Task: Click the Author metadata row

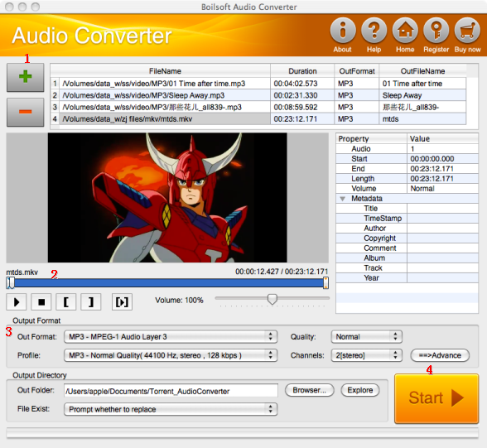Action: point(407,229)
